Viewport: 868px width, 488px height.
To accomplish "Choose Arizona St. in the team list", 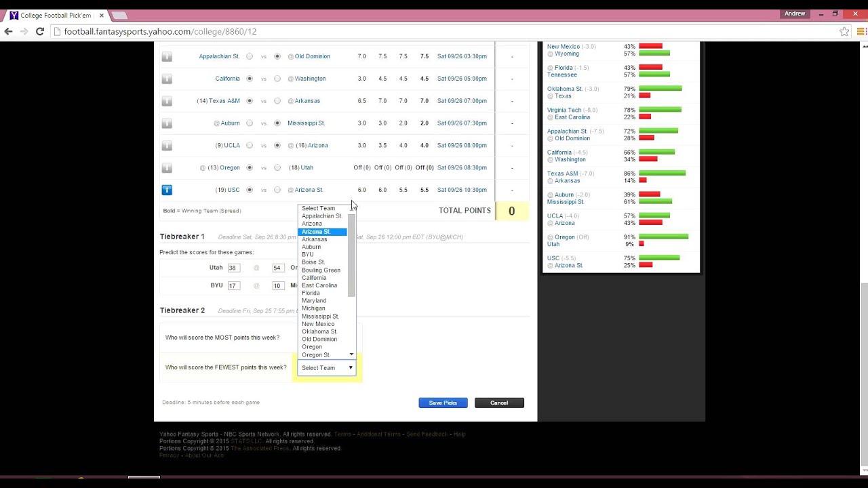I will click(322, 232).
